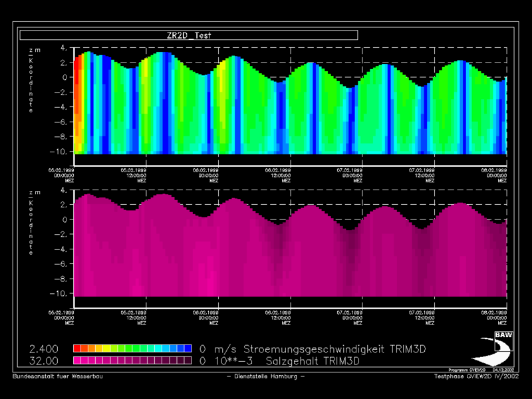Click the 32.00 maximum salinity value
The image size is (532, 399).
pos(44,361)
